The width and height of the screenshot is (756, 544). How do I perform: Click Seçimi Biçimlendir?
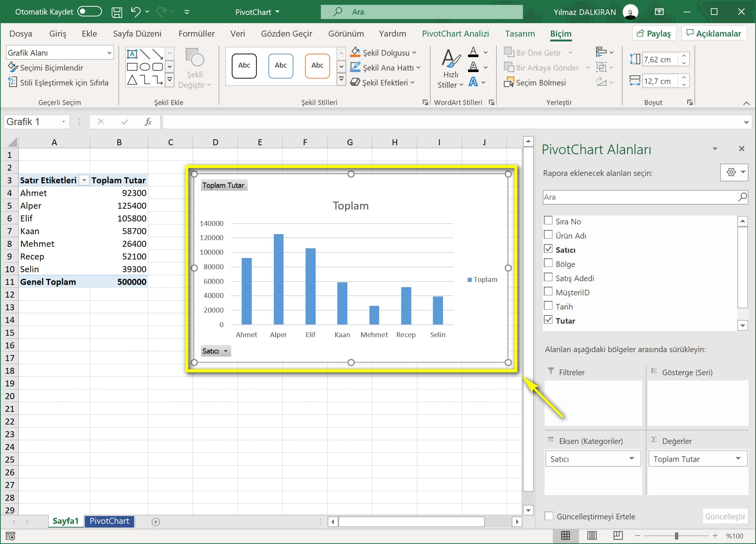tap(46, 68)
